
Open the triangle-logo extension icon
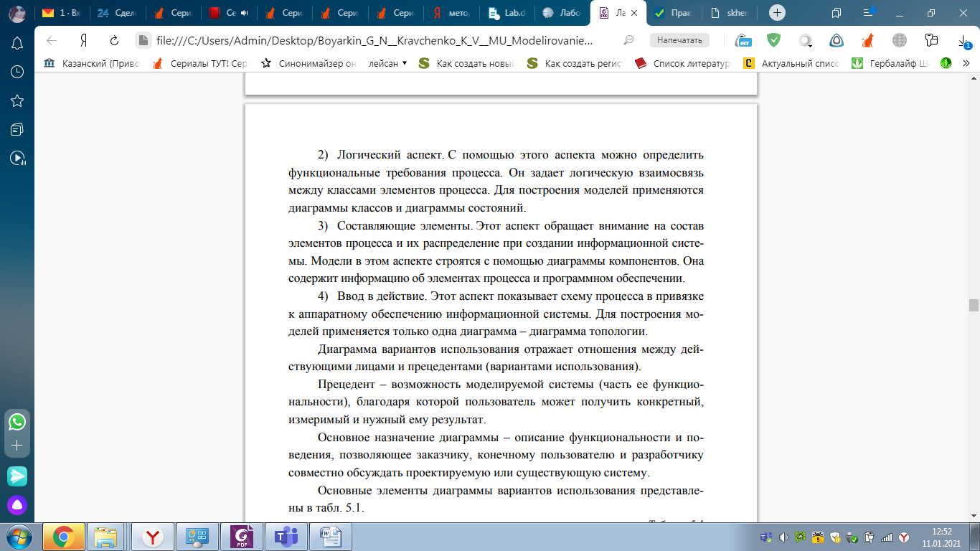coord(837,40)
